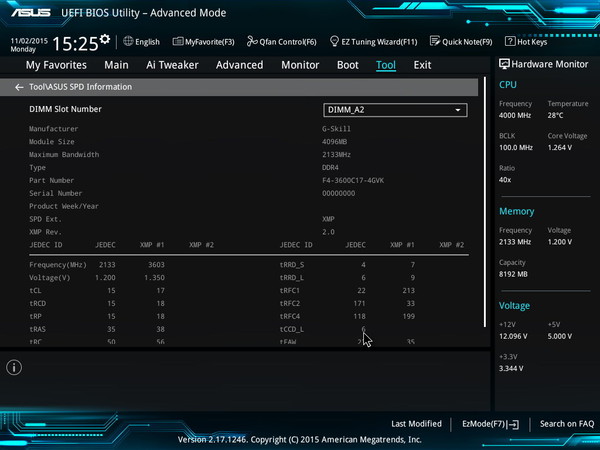
Task: Click the tRAS row label
Action: (38, 329)
